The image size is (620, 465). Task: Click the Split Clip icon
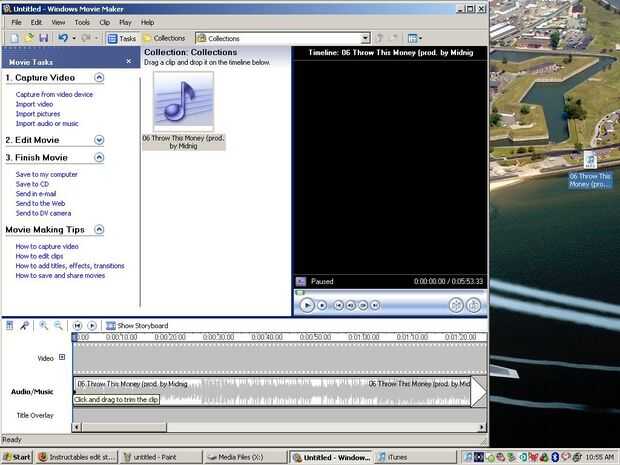click(x=456, y=305)
